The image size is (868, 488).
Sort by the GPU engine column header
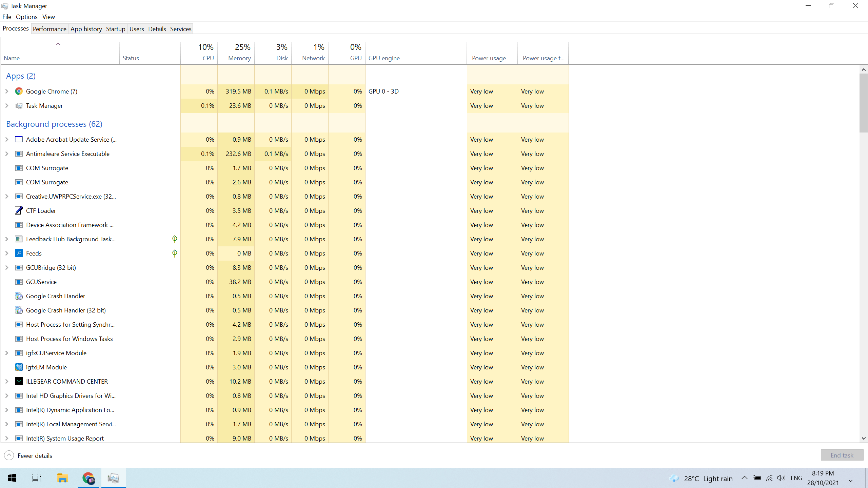click(416, 53)
